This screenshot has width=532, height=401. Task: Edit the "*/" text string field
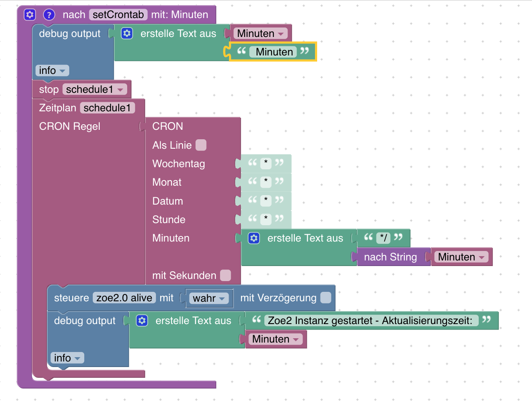[383, 238]
